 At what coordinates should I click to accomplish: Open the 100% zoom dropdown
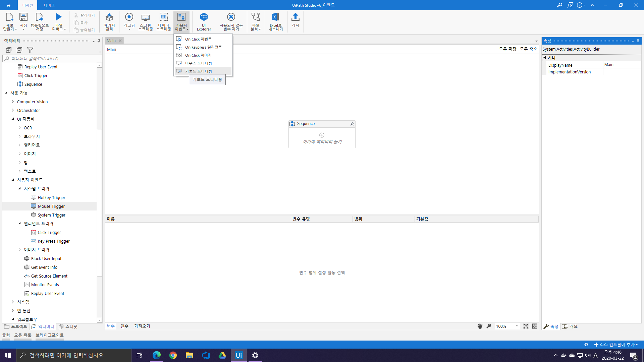pyautogui.click(x=517, y=326)
